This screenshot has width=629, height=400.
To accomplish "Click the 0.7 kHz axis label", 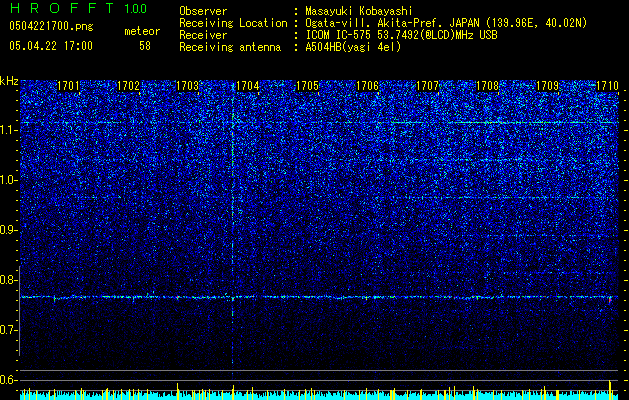I will tap(8, 330).
